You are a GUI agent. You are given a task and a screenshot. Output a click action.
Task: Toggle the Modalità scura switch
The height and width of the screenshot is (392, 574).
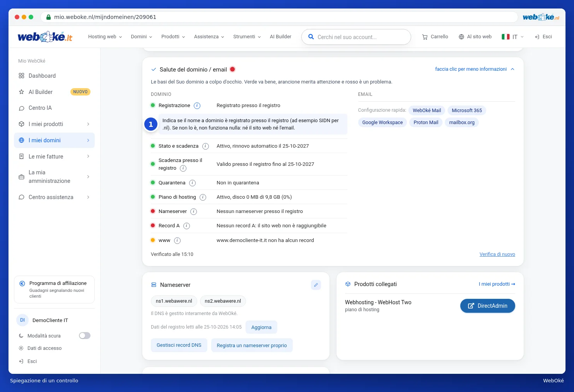tap(85, 336)
